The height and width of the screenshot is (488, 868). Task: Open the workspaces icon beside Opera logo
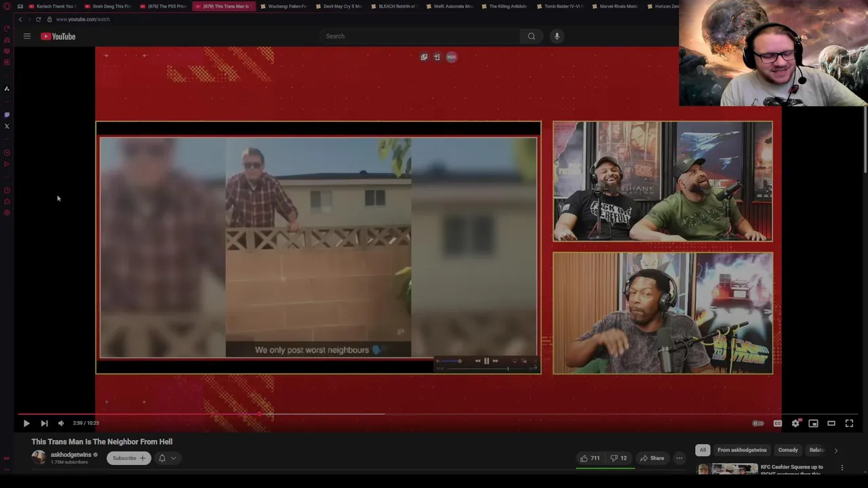(20, 6)
